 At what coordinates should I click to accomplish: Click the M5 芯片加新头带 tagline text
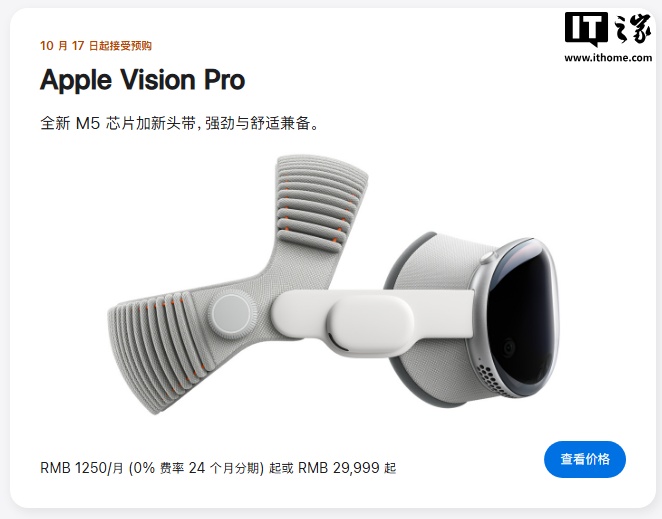[x=136, y=123]
